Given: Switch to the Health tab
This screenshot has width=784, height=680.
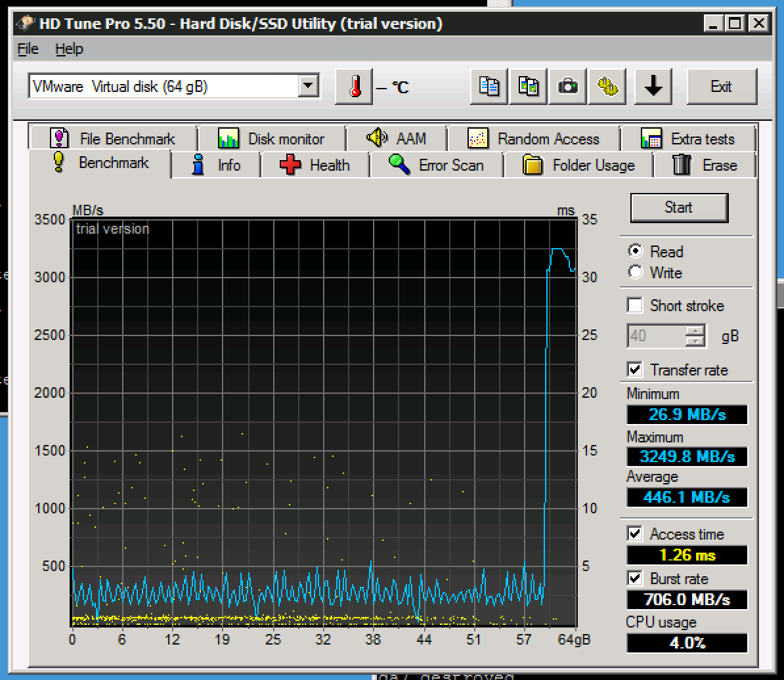Looking at the screenshot, I should 315,165.
